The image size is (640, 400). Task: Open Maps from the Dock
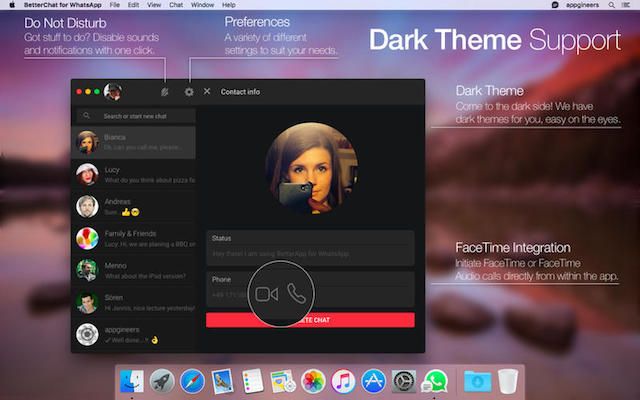283,381
